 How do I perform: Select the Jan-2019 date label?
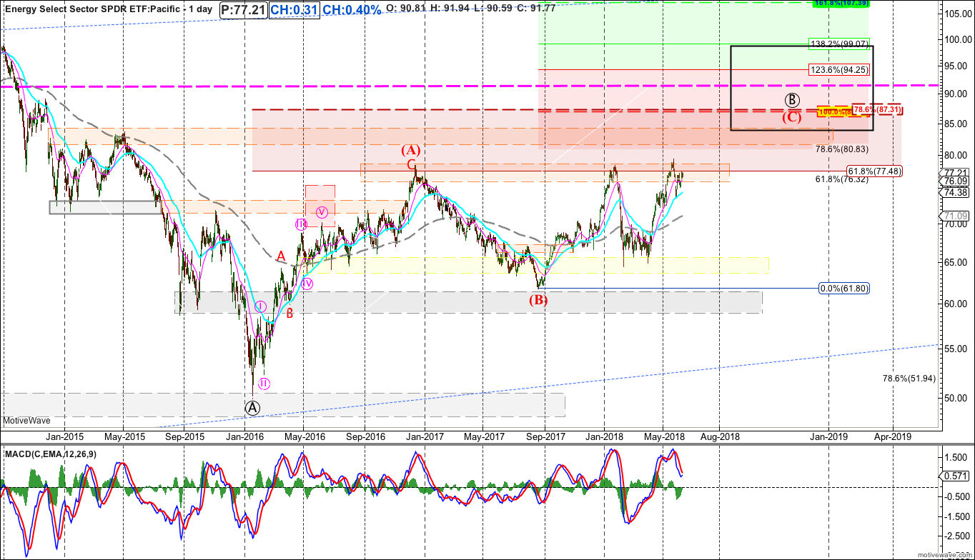[x=829, y=436]
